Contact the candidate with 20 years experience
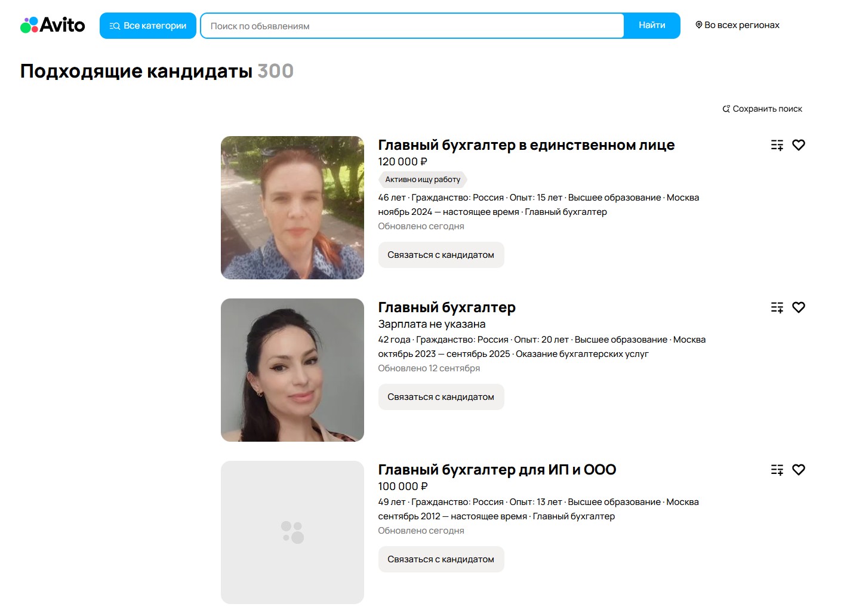The width and height of the screenshot is (850, 616). tap(441, 397)
